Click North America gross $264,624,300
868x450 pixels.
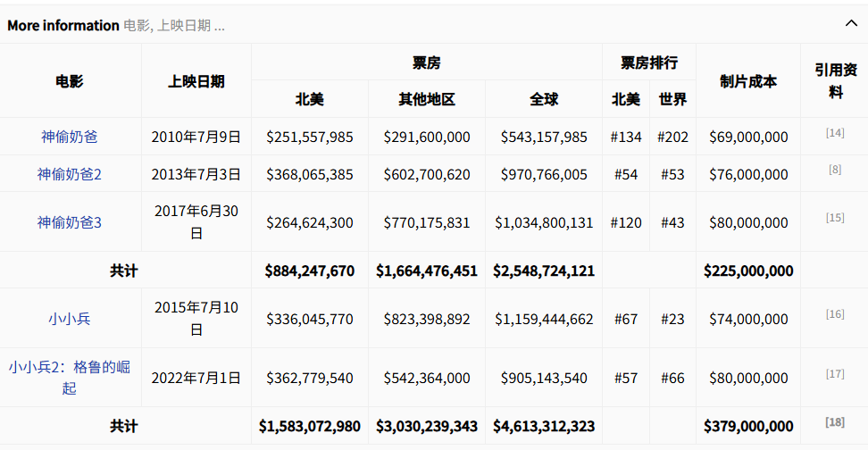[x=310, y=223]
